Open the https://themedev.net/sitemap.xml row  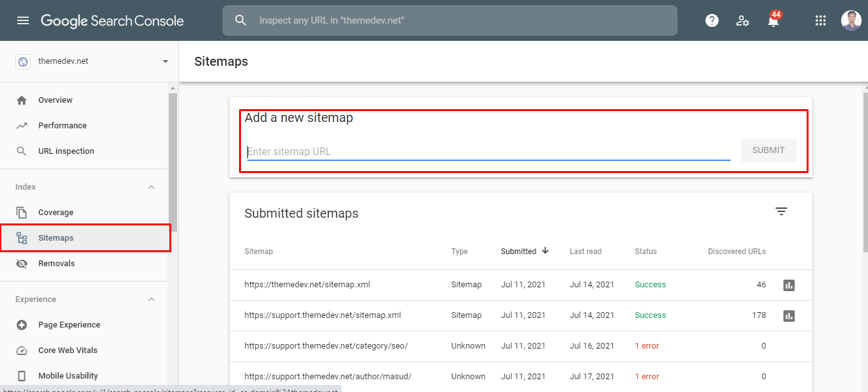tap(521, 285)
